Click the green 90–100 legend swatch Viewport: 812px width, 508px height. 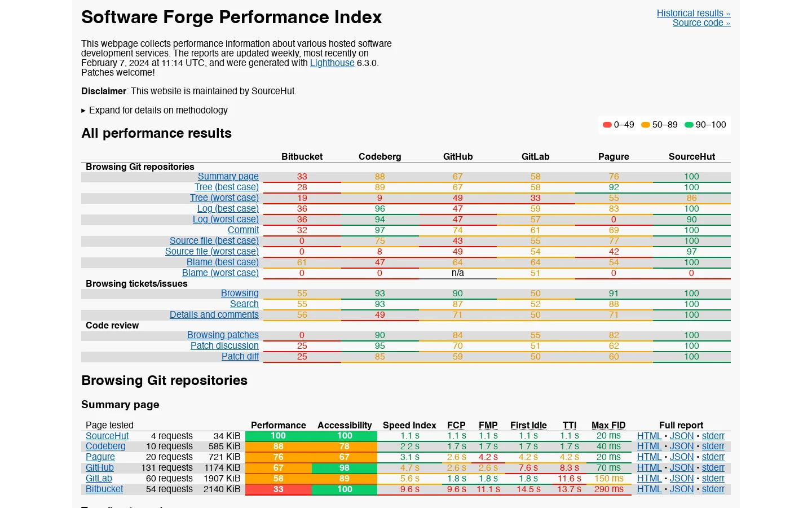click(689, 125)
